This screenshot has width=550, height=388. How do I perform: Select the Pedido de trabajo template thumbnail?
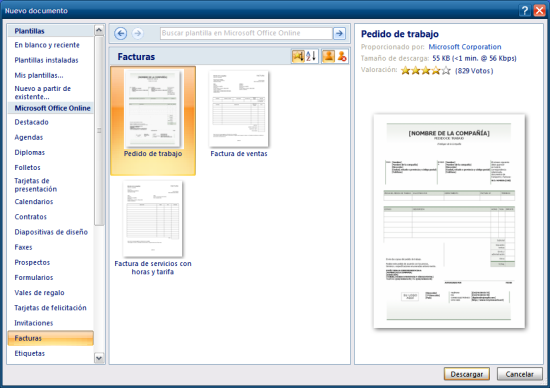pyautogui.click(x=153, y=121)
